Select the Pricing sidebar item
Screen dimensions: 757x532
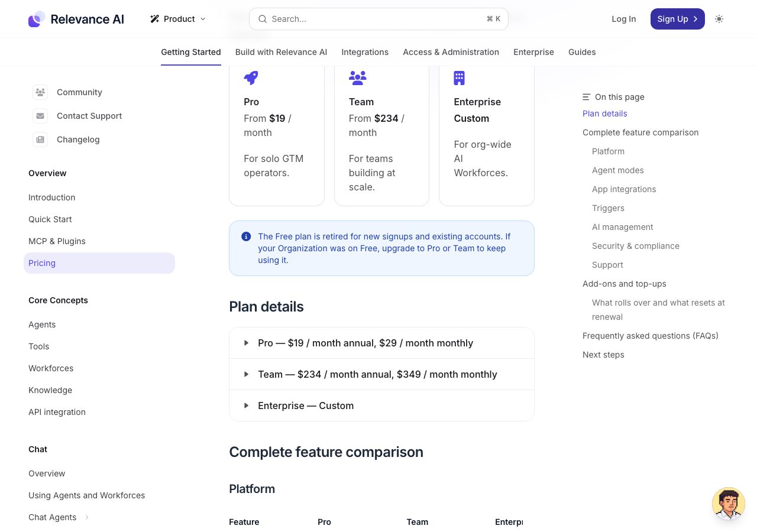click(x=99, y=263)
